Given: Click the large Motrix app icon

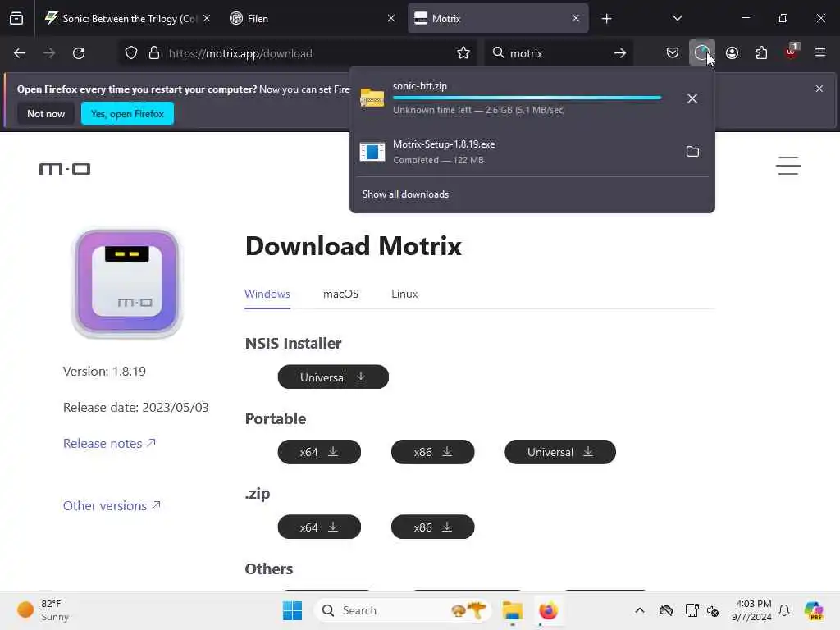Looking at the screenshot, I should click(x=127, y=283).
